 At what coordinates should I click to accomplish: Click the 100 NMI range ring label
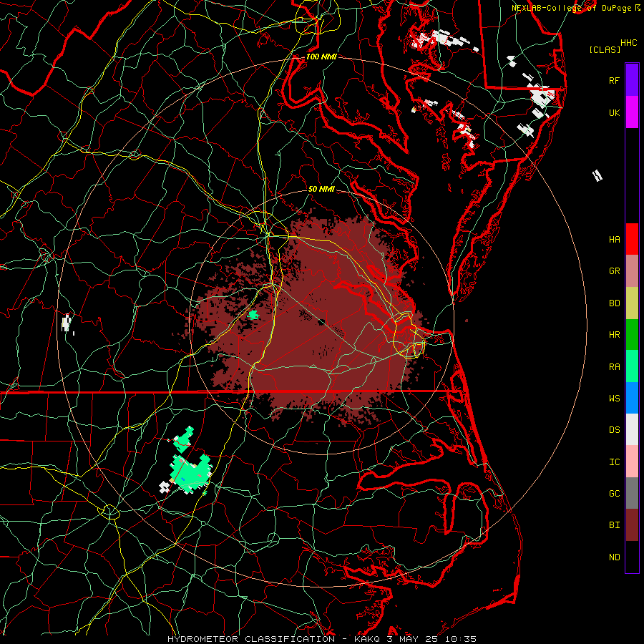click(x=321, y=57)
